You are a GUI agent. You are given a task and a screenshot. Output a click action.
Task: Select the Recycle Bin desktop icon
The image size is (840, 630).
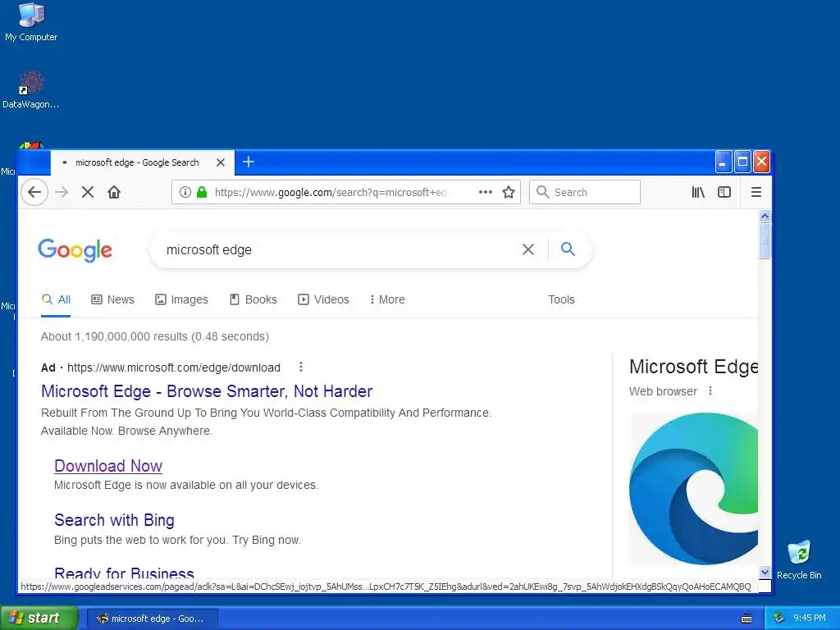click(x=799, y=559)
